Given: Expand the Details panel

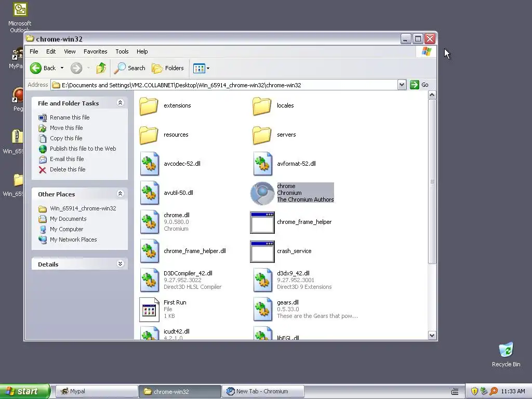Looking at the screenshot, I should tap(120, 263).
